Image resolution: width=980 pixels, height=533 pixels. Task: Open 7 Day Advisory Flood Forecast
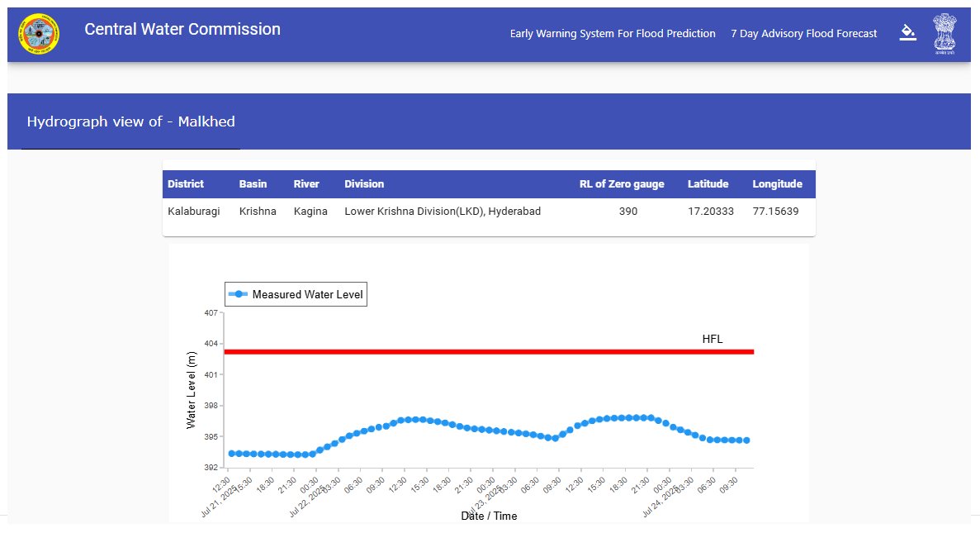coord(804,34)
